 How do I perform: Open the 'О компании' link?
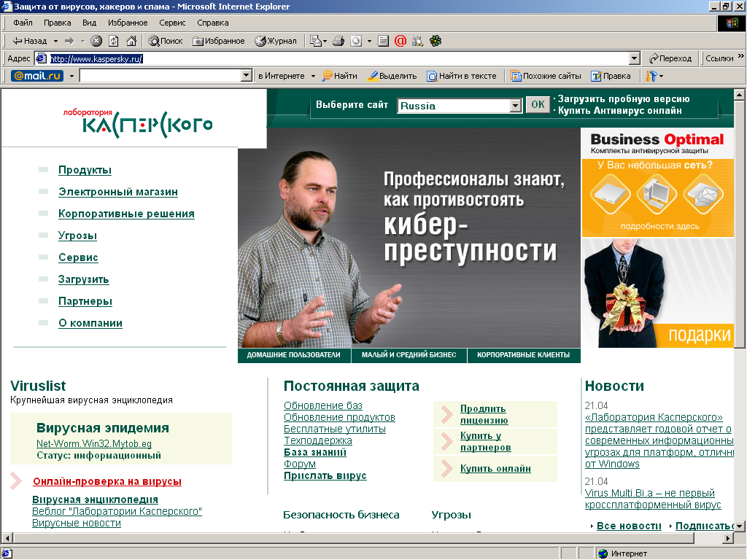(x=90, y=323)
